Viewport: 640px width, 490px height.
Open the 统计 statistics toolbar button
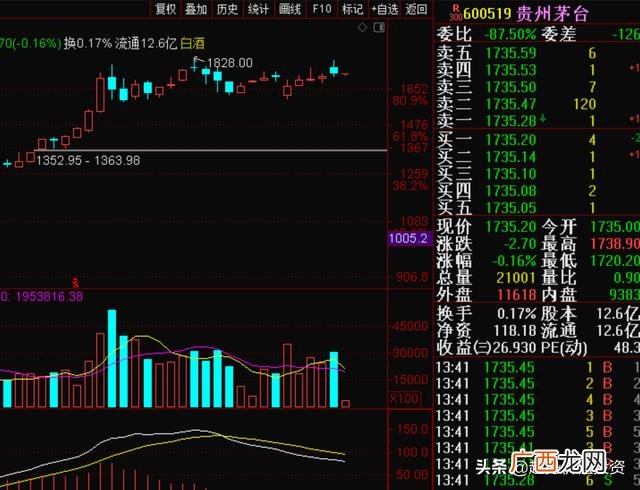pyautogui.click(x=258, y=9)
